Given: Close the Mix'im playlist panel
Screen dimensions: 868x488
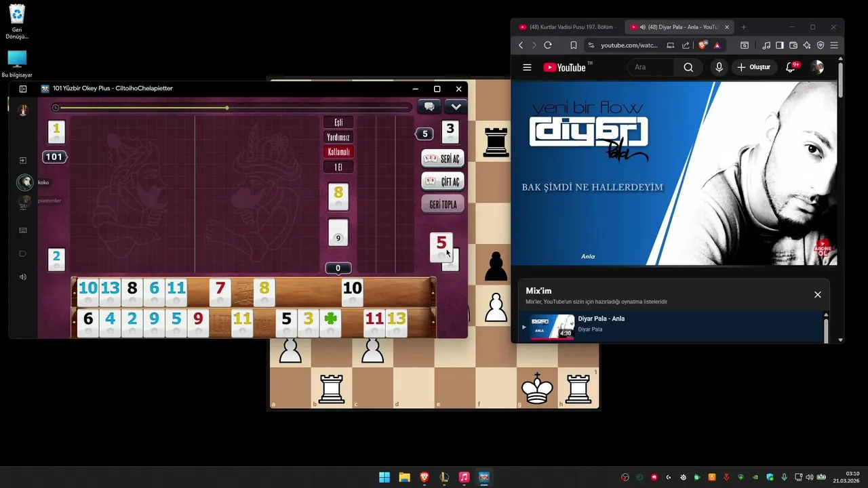Looking at the screenshot, I should click(x=818, y=294).
